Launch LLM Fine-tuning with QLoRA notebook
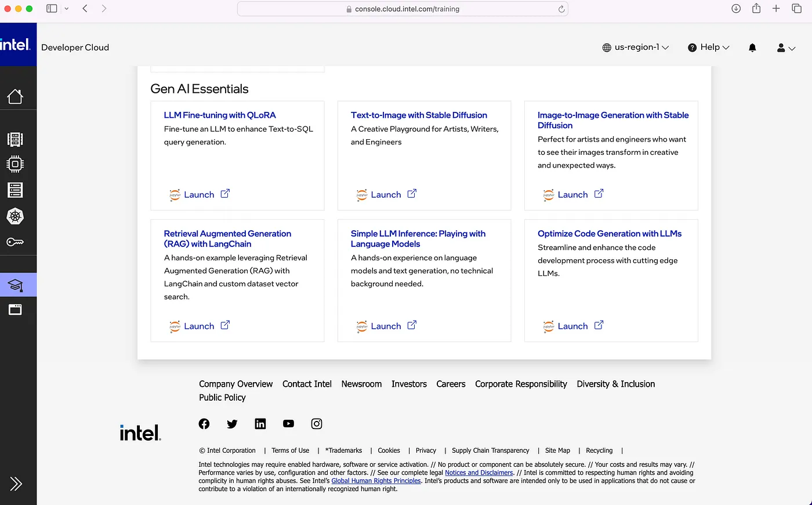812x505 pixels. (x=199, y=195)
